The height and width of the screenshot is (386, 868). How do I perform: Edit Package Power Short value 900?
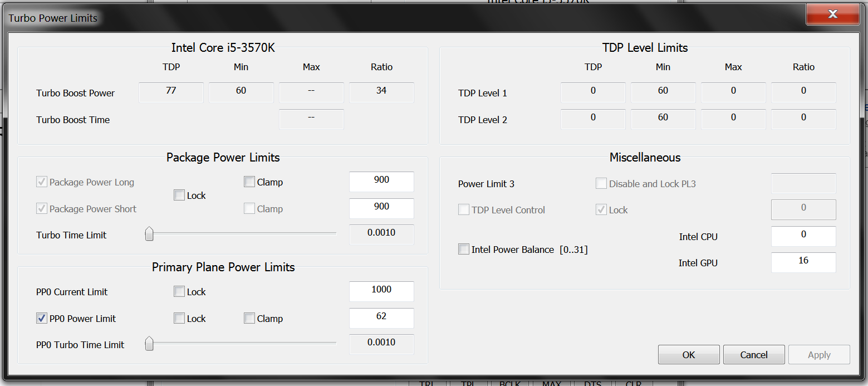(x=381, y=208)
